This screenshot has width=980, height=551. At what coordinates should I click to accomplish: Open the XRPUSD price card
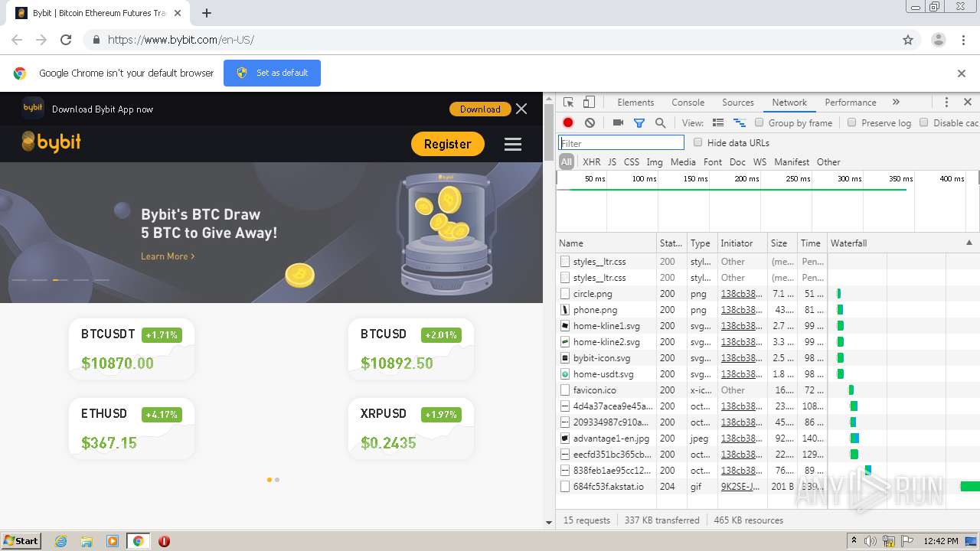411,429
